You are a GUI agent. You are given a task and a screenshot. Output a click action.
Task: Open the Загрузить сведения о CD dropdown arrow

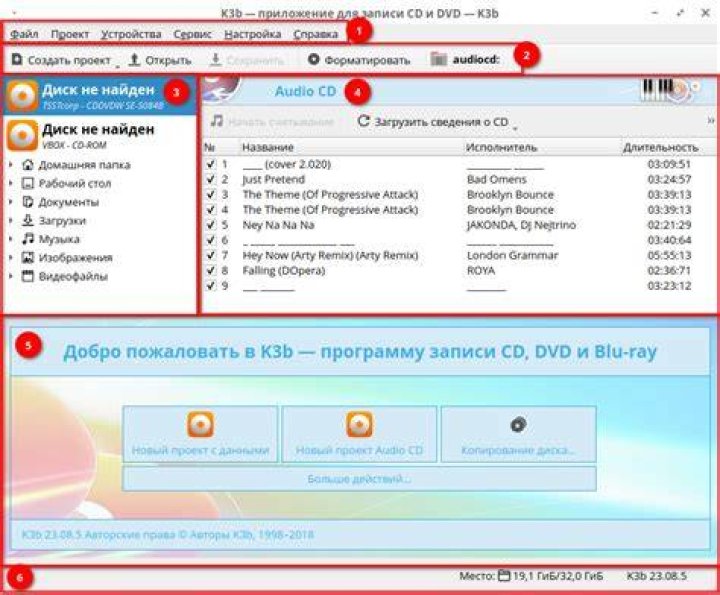[x=515, y=129]
